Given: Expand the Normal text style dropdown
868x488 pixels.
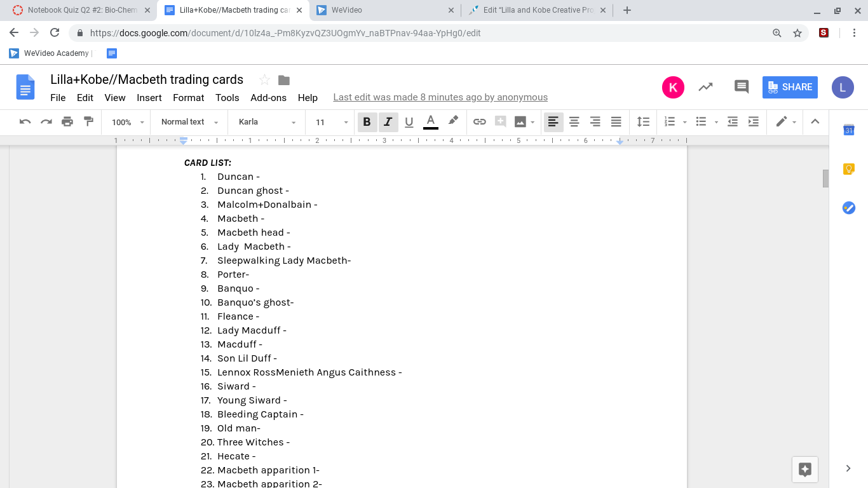Looking at the screenshot, I should point(189,122).
